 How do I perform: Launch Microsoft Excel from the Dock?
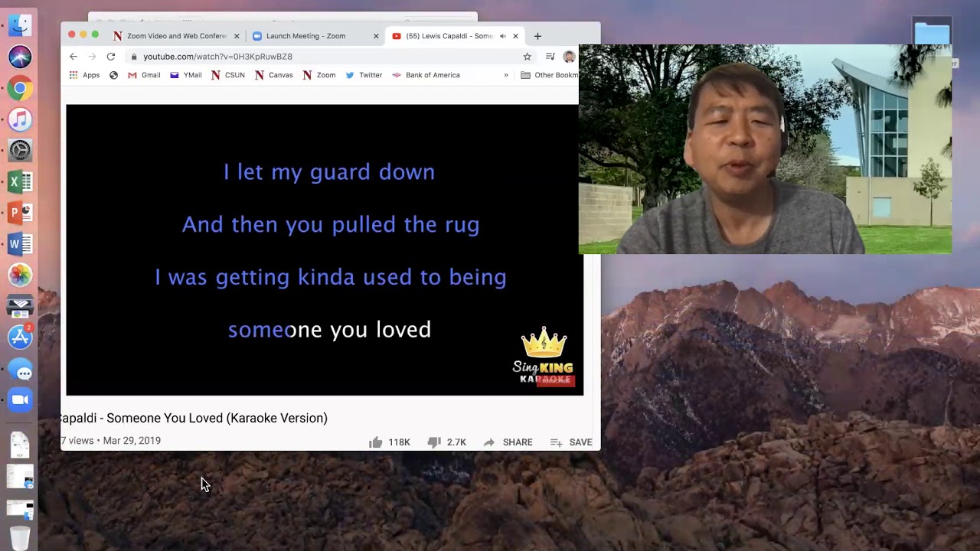point(20,182)
